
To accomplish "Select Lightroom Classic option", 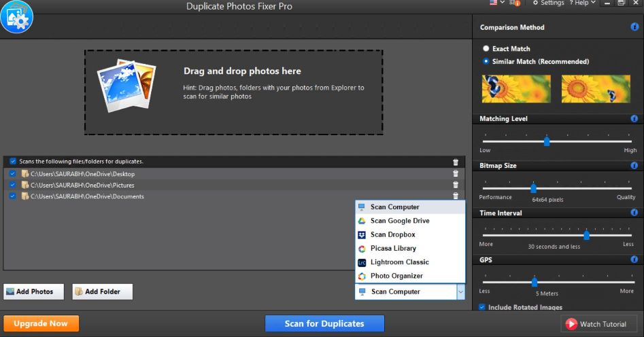I will (399, 262).
